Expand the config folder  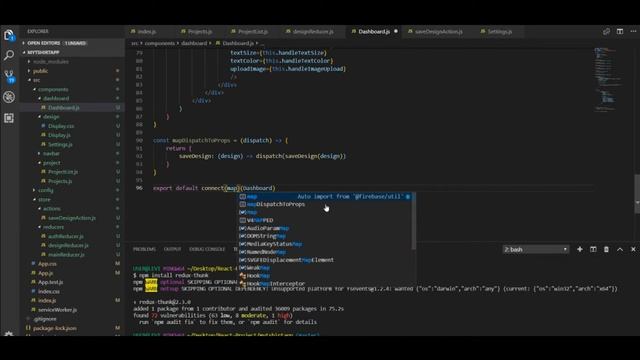click(34, 190)
